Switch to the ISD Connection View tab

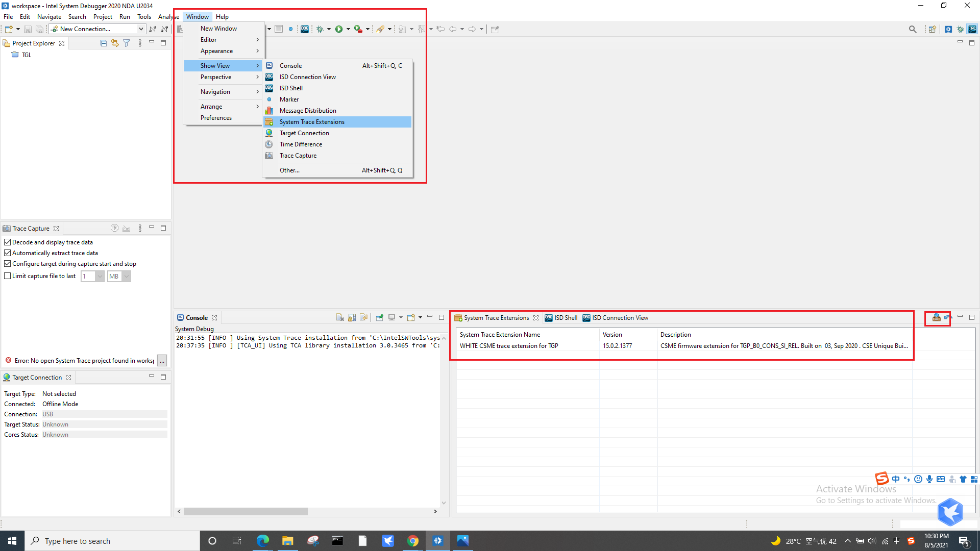pos(619,317)
